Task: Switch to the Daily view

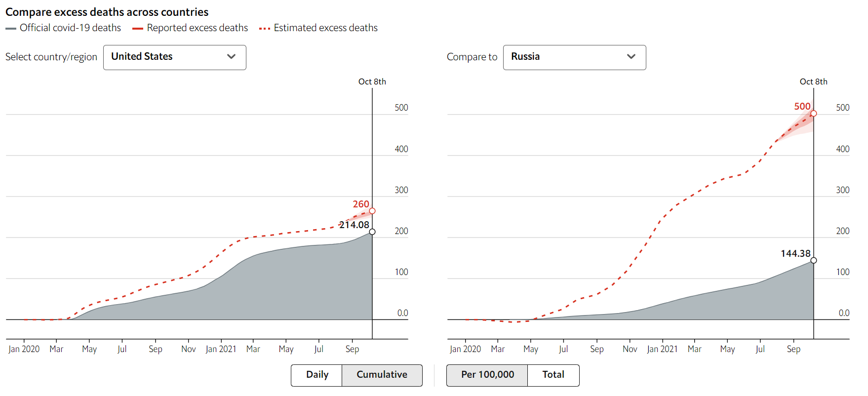Action: [317, 375]
